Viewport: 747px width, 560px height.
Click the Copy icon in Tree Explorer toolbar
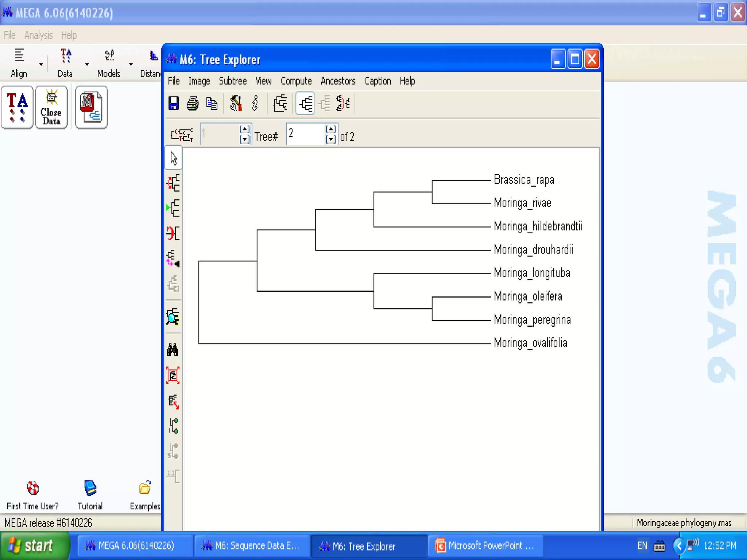point(212,104)
